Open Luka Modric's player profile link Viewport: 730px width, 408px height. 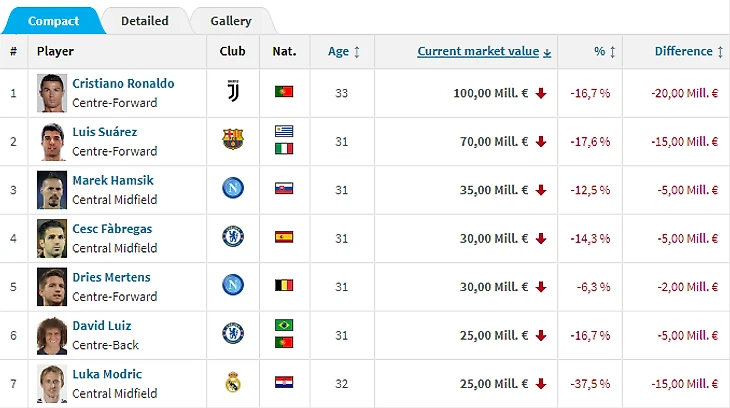pyautogui.click(x=107, y=374)
